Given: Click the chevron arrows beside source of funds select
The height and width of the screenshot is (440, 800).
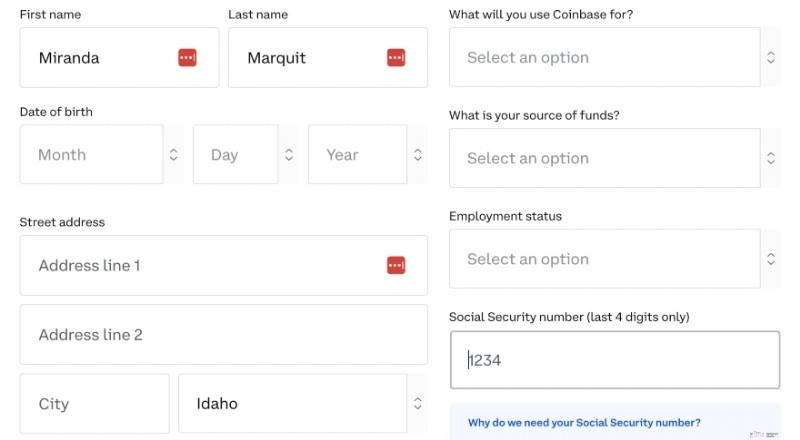Looking at the screenshot, I should point(771,158).
